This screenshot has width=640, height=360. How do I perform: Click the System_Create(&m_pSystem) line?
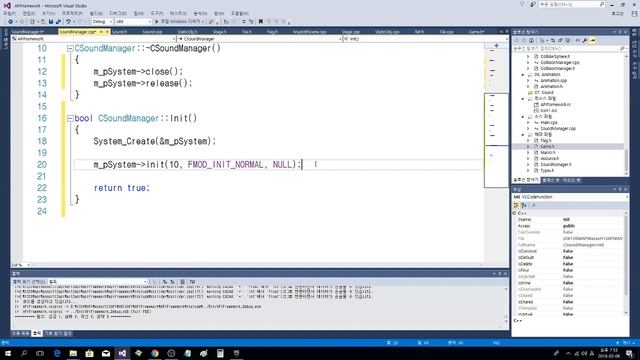pyautogui.click(x=154, y=142)
